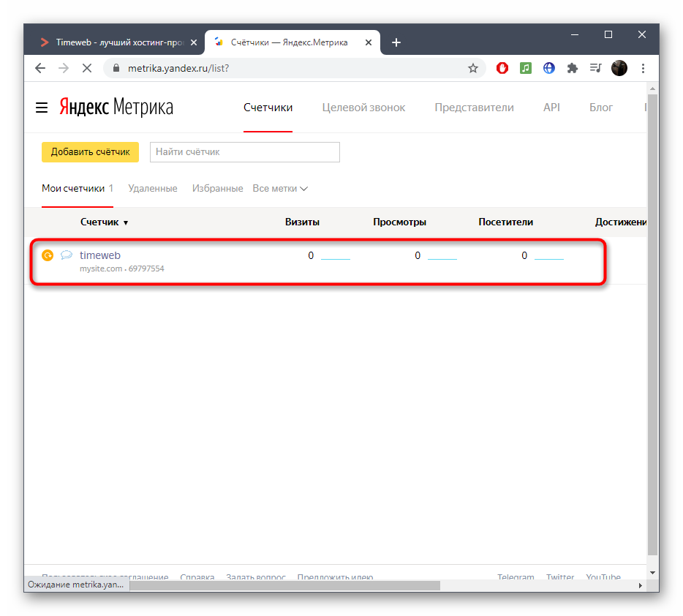Close the Счётчики — Яндекс.Метрика tab

(369, 42)
